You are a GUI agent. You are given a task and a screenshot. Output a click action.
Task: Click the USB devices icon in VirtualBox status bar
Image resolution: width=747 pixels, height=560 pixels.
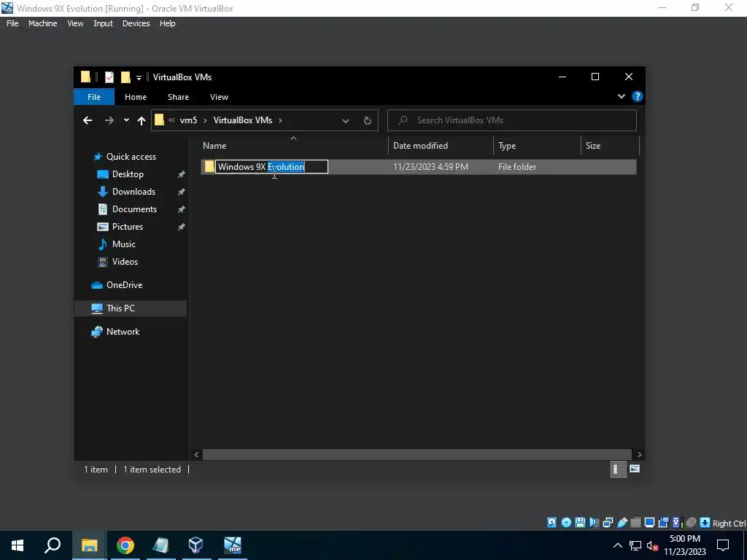point(622,522)
